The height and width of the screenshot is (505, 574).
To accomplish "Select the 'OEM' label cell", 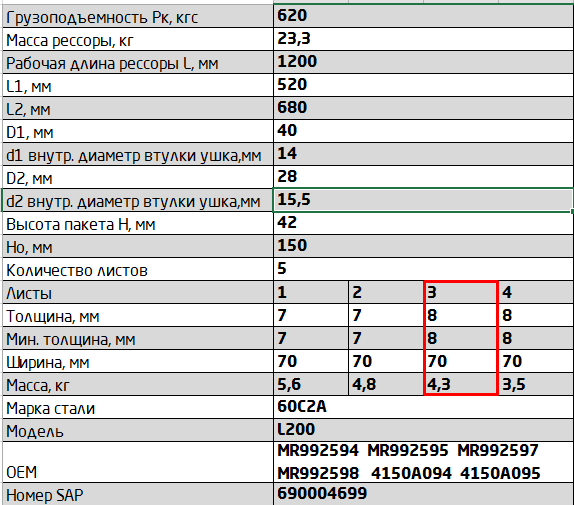I will point(138,463).
